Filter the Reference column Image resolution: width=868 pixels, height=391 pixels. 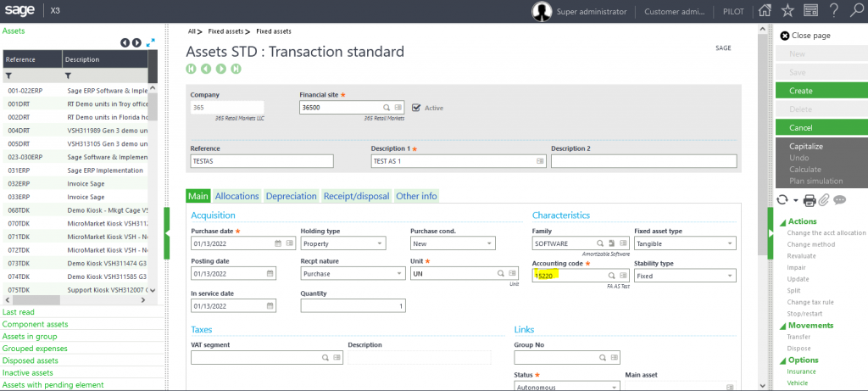pos(8,75)
